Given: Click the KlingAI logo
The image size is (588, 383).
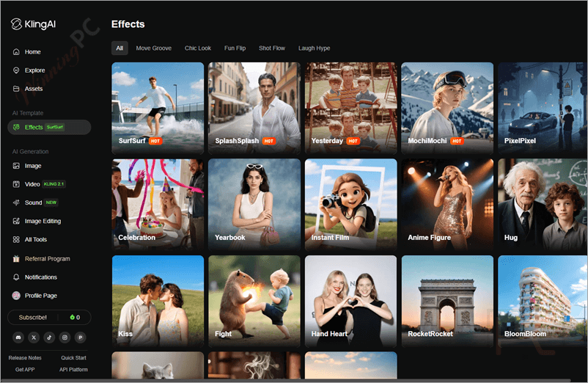Looking at the screenshot, I should 33,24.
